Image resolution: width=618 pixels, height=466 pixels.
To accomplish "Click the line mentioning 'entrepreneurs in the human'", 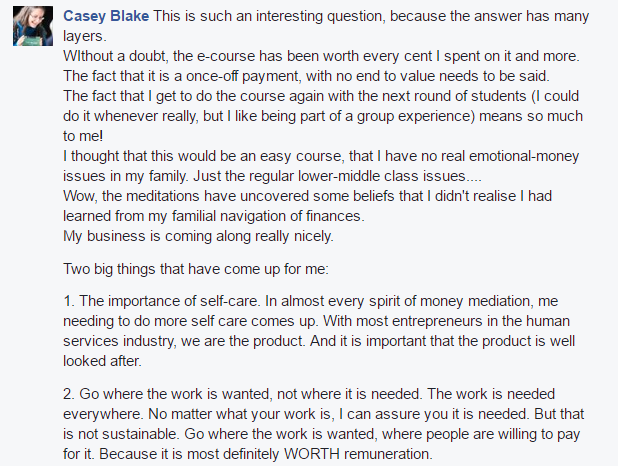I will tap(316, 321).
